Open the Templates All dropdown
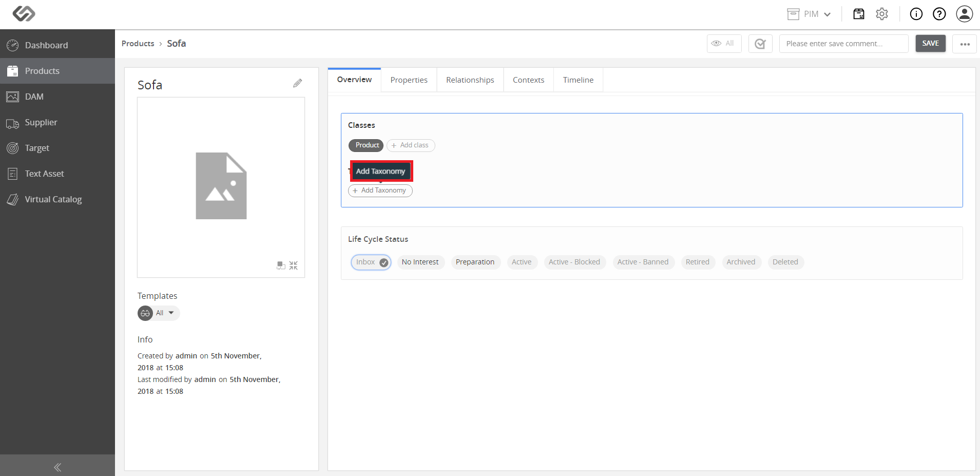This screenshot has width=980, height=476. point(159,313)
